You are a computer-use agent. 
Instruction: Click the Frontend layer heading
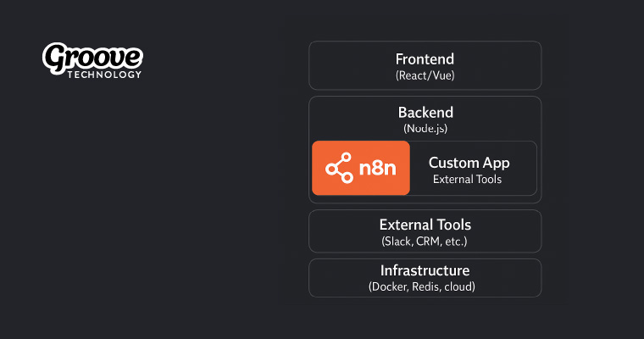425,59
